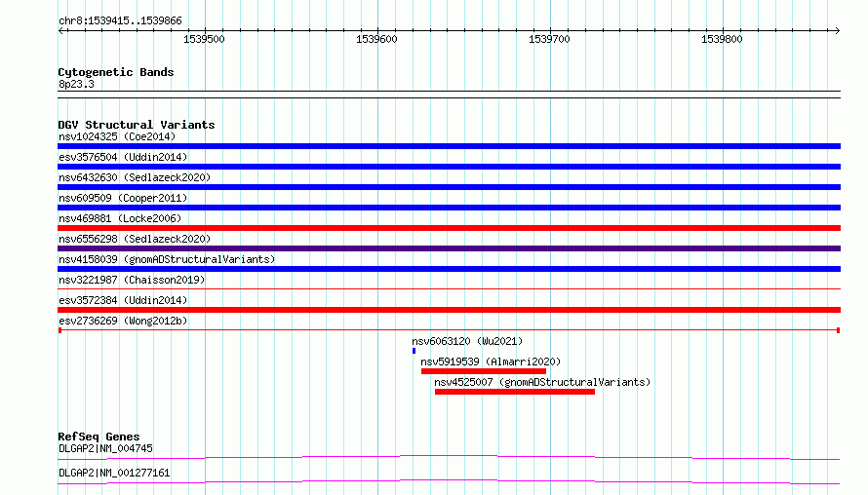Click the red bar under nsv4525007
This screenshot has width=868, height=495.
[x=515, y=392]
